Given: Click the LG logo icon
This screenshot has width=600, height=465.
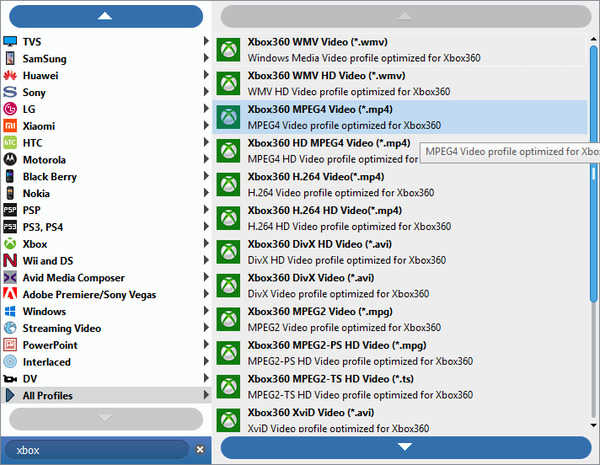Looking at the screenshot, I should (x=10, y=109).
